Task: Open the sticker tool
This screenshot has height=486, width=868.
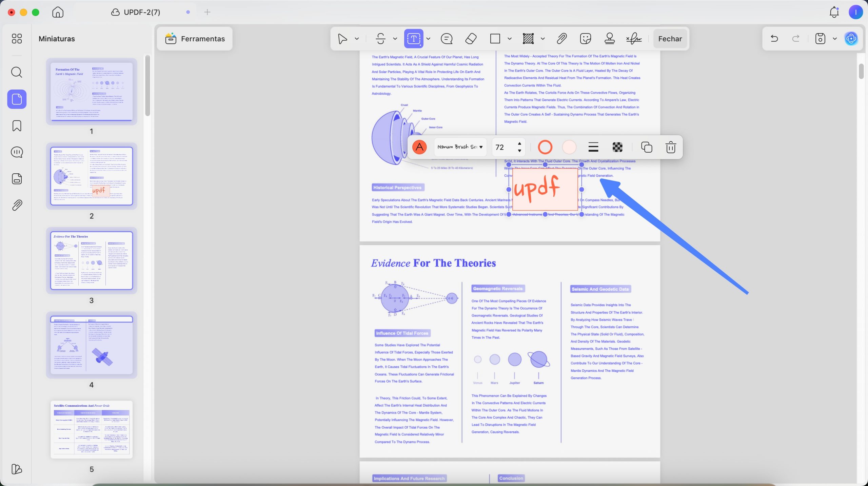Action: tap(586, 39)
